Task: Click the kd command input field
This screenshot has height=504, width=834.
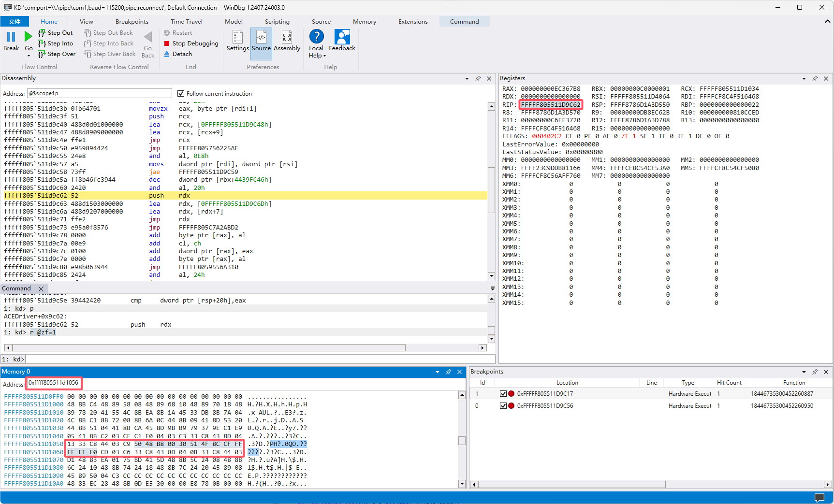Action: 260,359
